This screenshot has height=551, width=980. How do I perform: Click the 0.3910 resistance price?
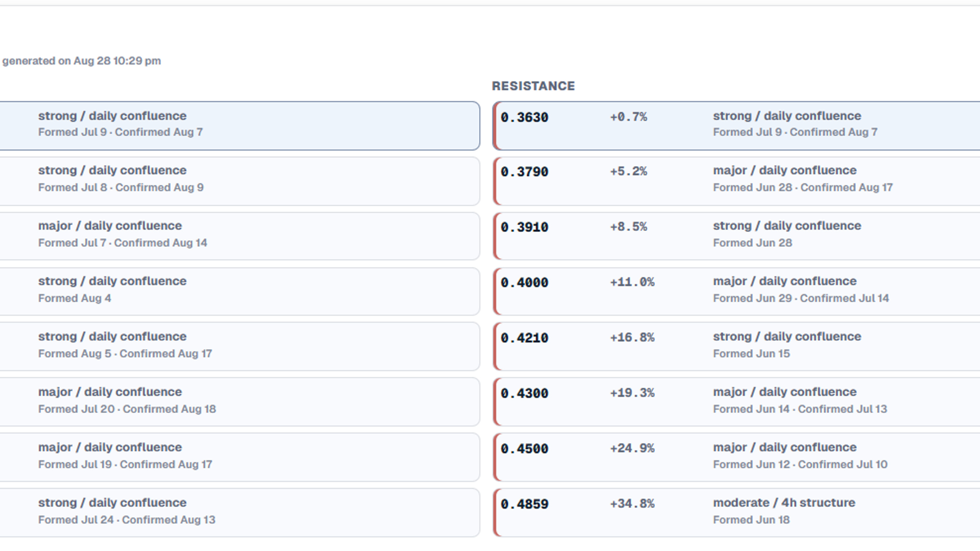pos(524,227)
